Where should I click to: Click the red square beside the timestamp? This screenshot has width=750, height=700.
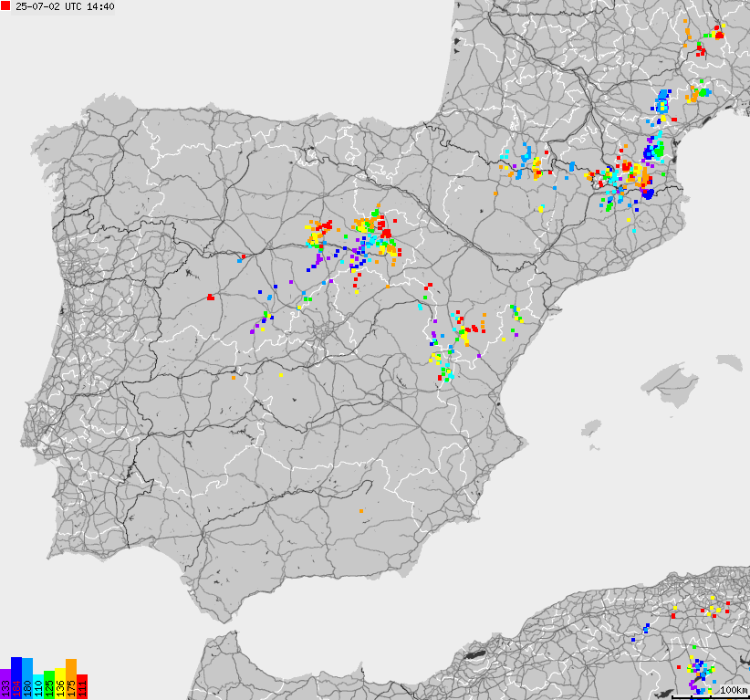[5, 5]
